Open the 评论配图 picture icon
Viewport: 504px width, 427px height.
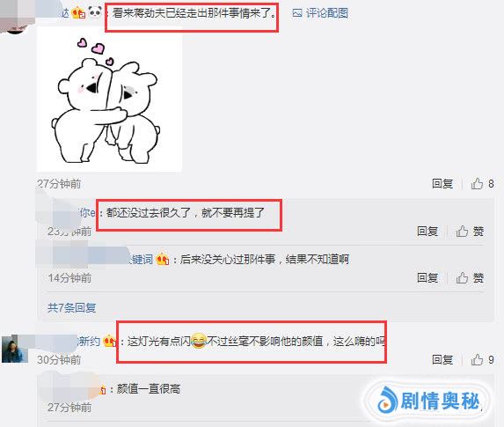pos(297,13)
